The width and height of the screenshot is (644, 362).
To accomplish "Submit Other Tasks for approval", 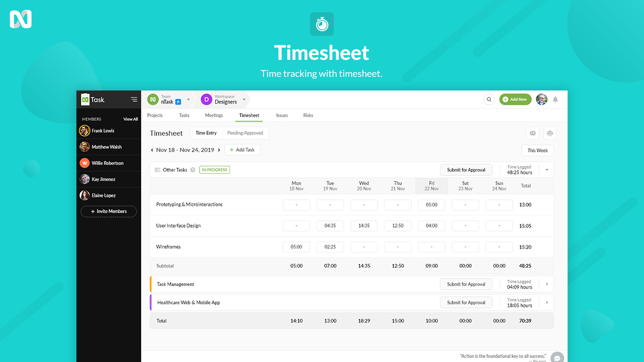I will (x=466, y=170).
